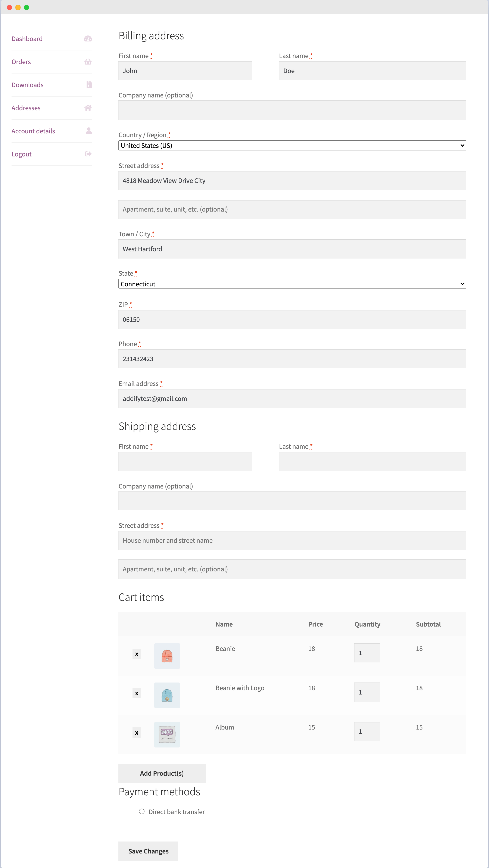
Task: Click the Save Changes button
Action: (148, 851)
